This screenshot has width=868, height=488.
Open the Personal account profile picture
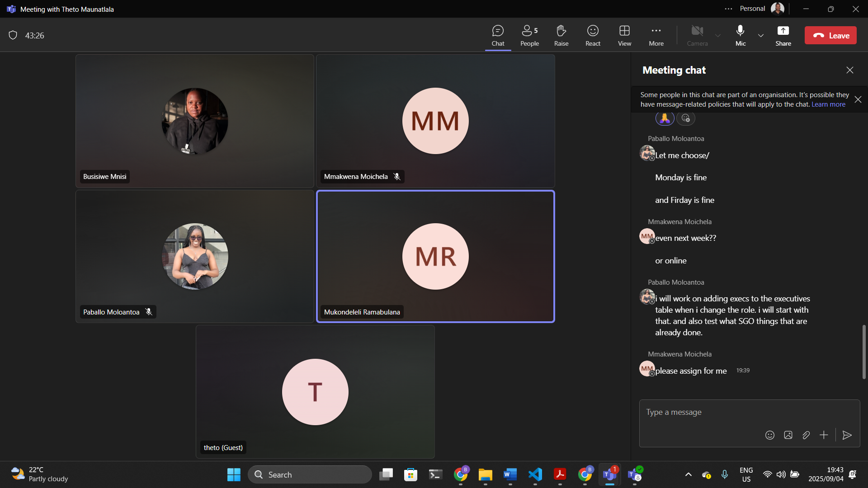(778, 9)
